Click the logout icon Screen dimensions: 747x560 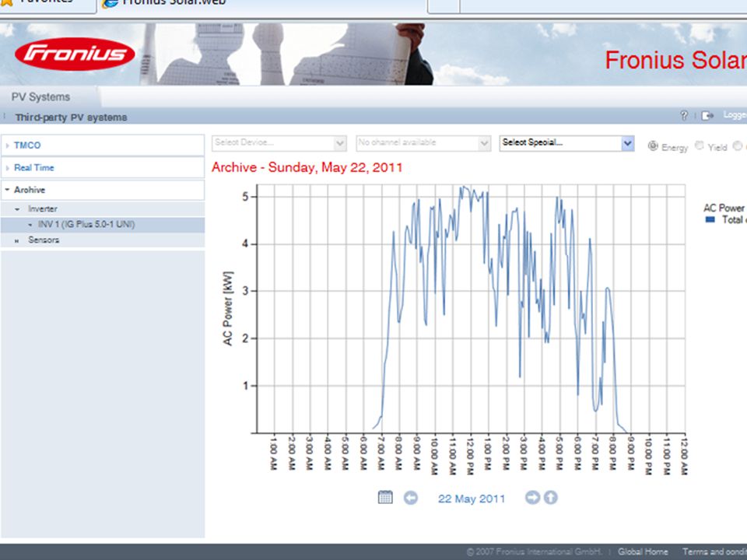(x=707, y=115)
